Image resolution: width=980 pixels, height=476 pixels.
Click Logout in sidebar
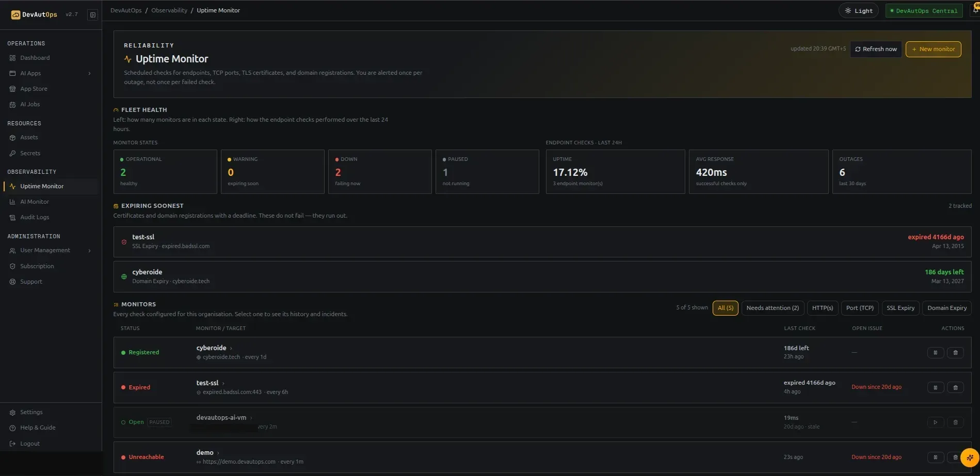(30, 444)
